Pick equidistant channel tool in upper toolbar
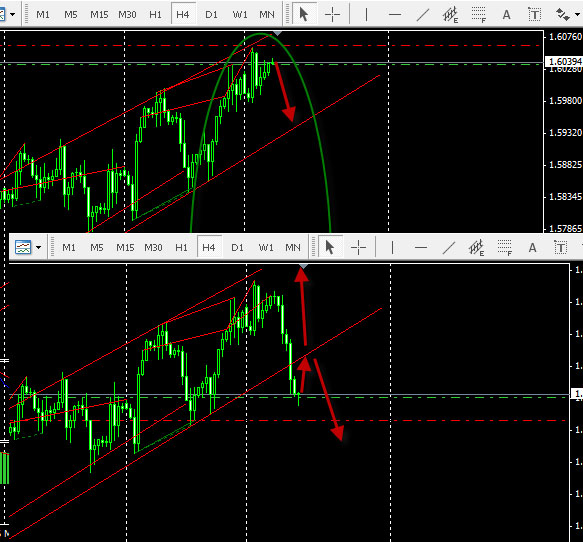This screenshot has width=583, height=542. (x=450, y=14)
